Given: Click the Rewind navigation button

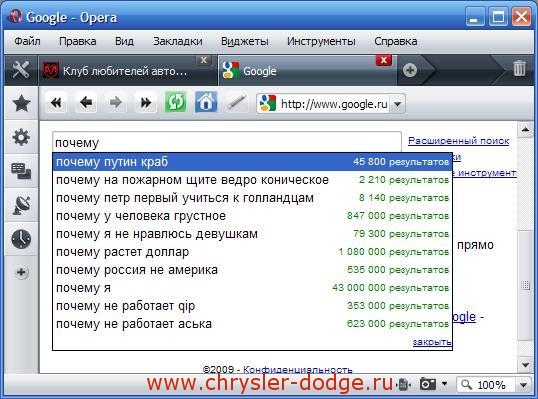Looking at the screenshot, I should [56, 102].
